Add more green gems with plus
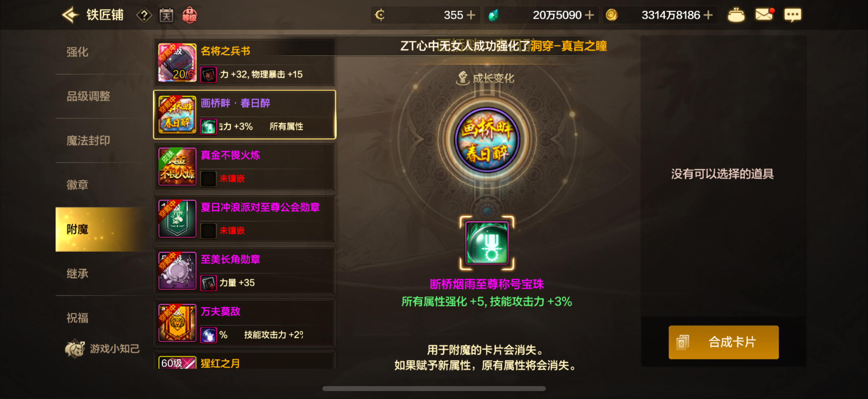 (589, 15)
